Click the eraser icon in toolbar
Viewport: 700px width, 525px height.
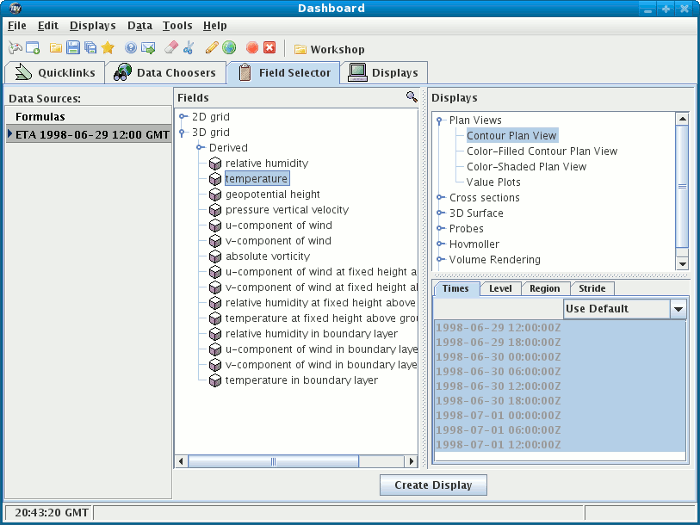pyautogui.click(x=170, y=48)
